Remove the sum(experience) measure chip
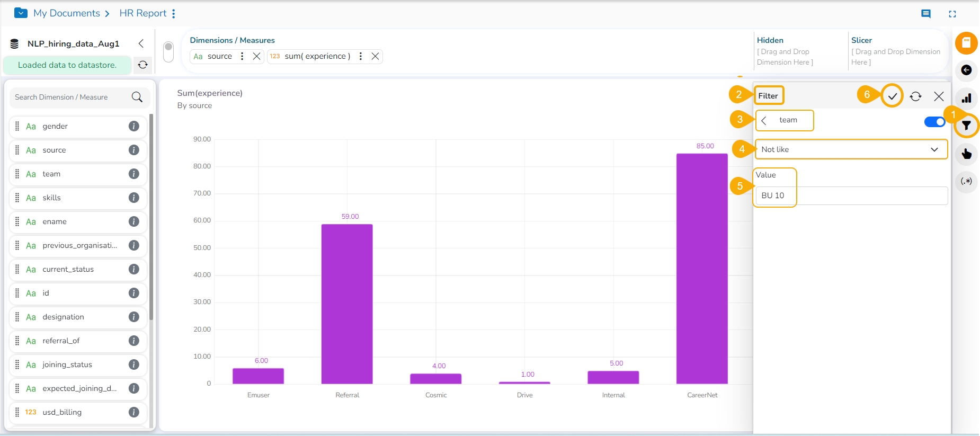The image size is (980, 436). pos(375,56)
